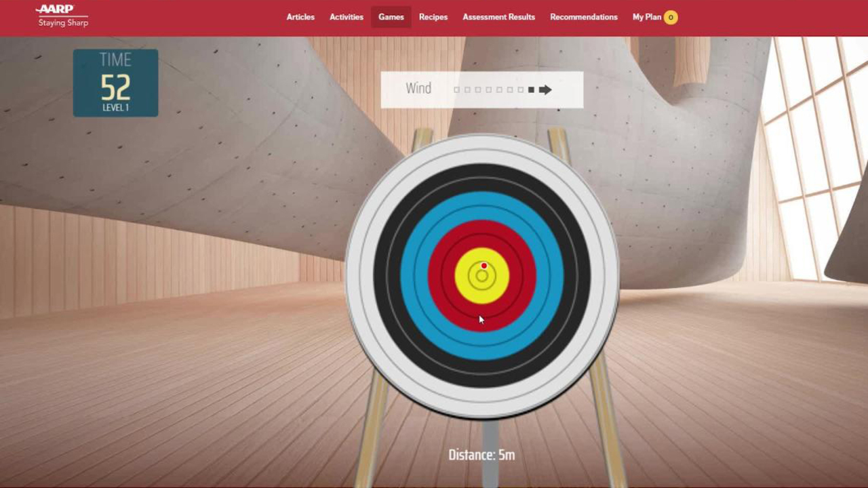Go to the Activities page
The width and height of the screenshot is (868, 488).
pyautogui.click(x=347, y=17)
